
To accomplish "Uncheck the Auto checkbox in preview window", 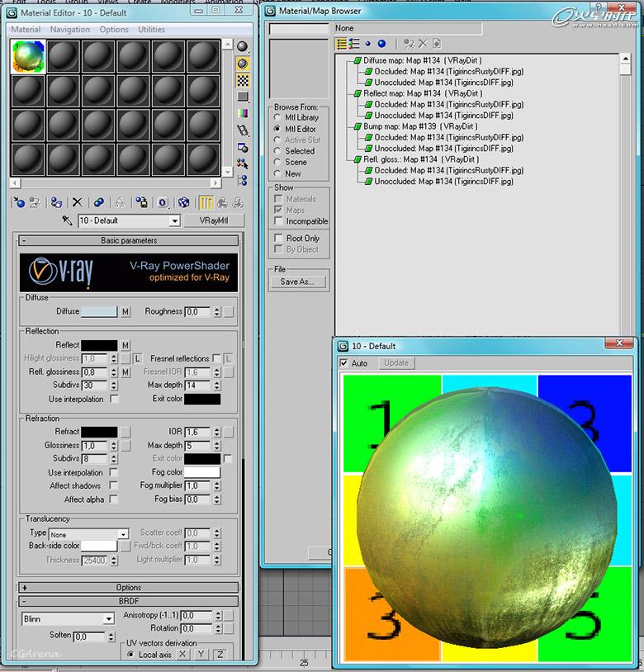I will tap(343, 363).
